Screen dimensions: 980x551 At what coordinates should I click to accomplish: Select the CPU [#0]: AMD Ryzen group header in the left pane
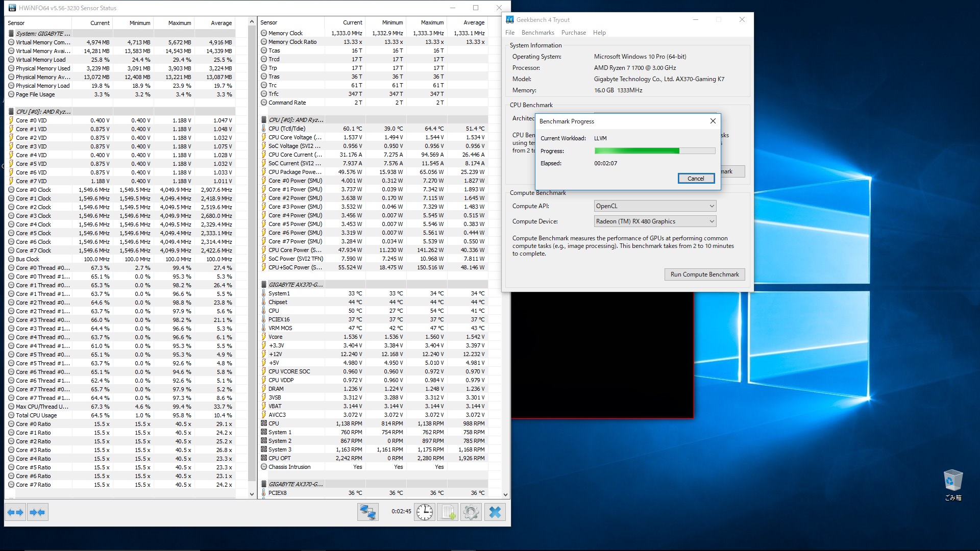tap(43, 112)
